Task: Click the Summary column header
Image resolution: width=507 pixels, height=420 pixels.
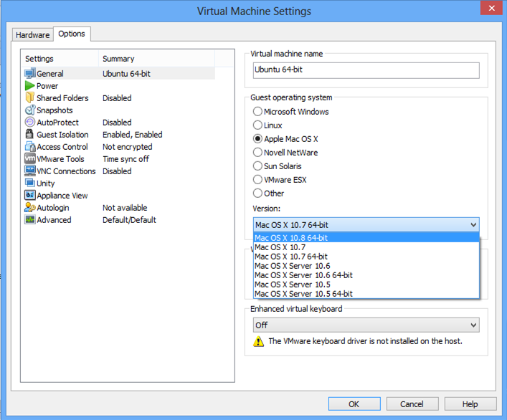Action: pos(156,59)
